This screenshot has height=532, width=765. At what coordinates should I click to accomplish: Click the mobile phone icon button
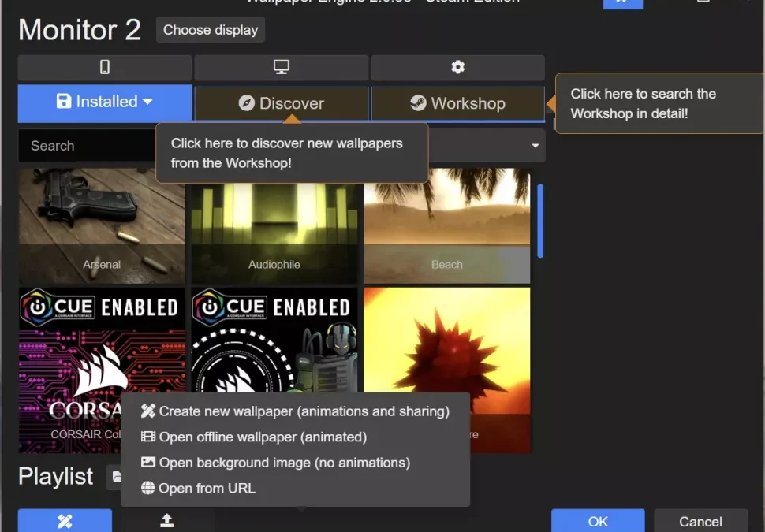click(x=105, y=68)
